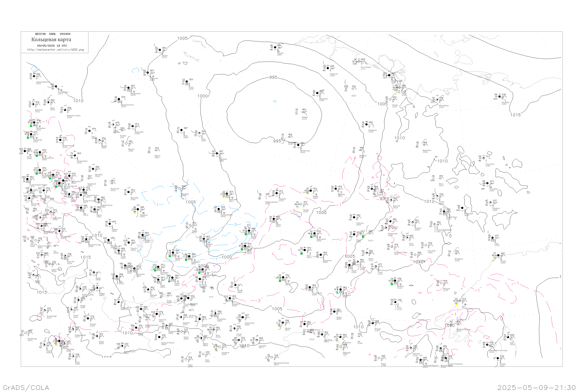
Task: Click the Верхнеимбатск station filled circle
Action: coord(119,99)
